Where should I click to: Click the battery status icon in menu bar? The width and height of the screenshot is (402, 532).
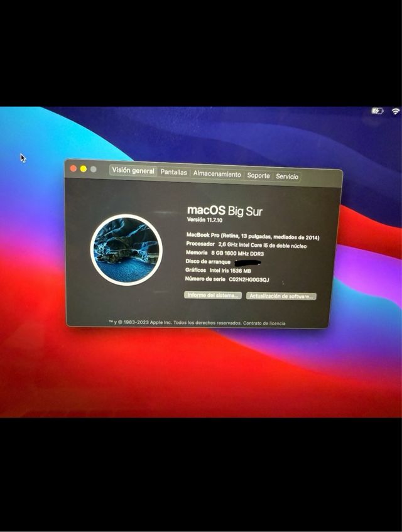click(378, 111)
